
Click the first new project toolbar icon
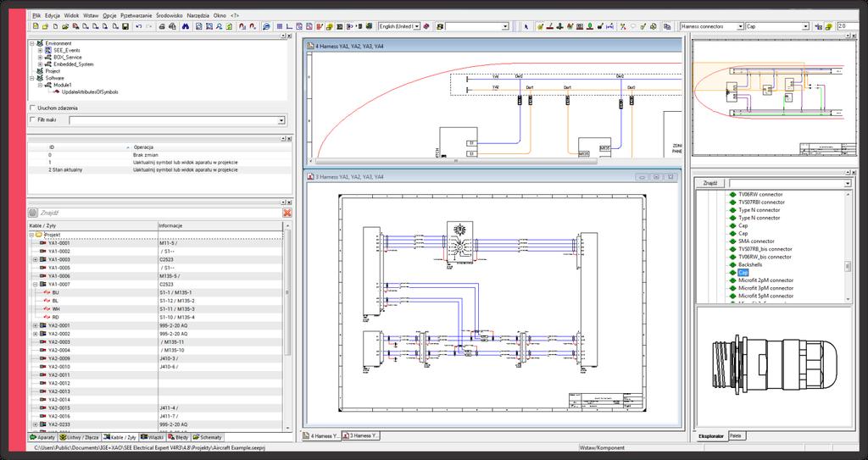[36, 26]
